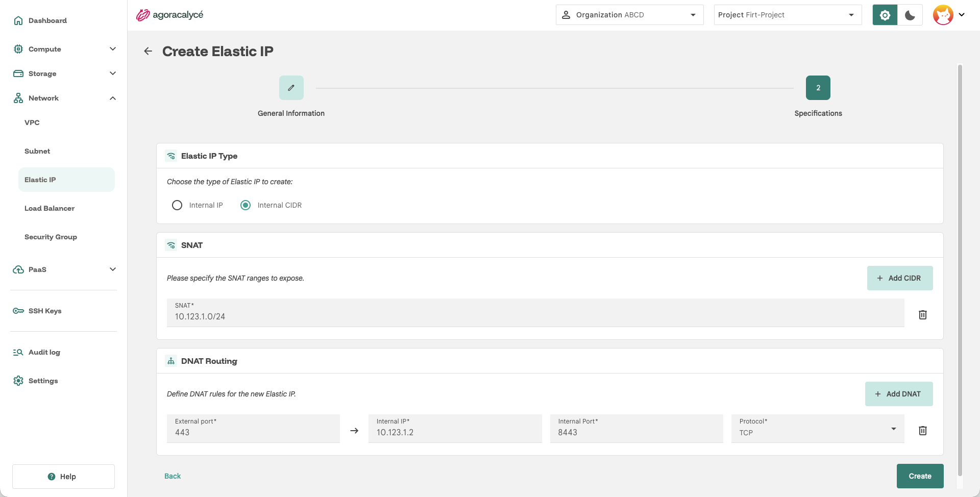Click the Create button
The width and height of the screenshot is (980, 497).
920,476
